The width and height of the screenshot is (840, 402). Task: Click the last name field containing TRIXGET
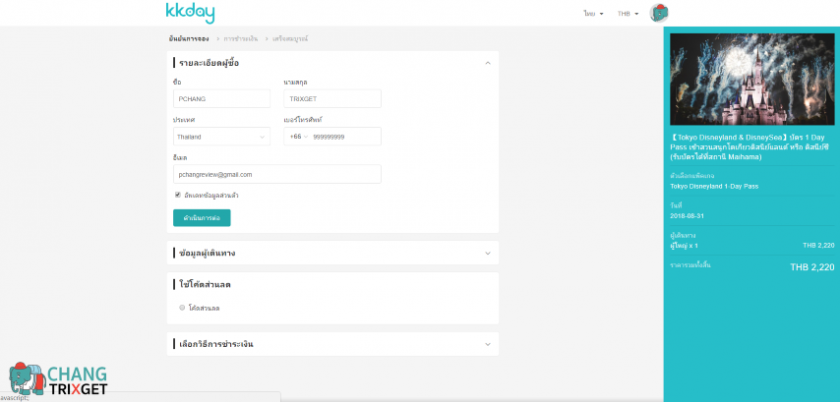click(333, 99)
